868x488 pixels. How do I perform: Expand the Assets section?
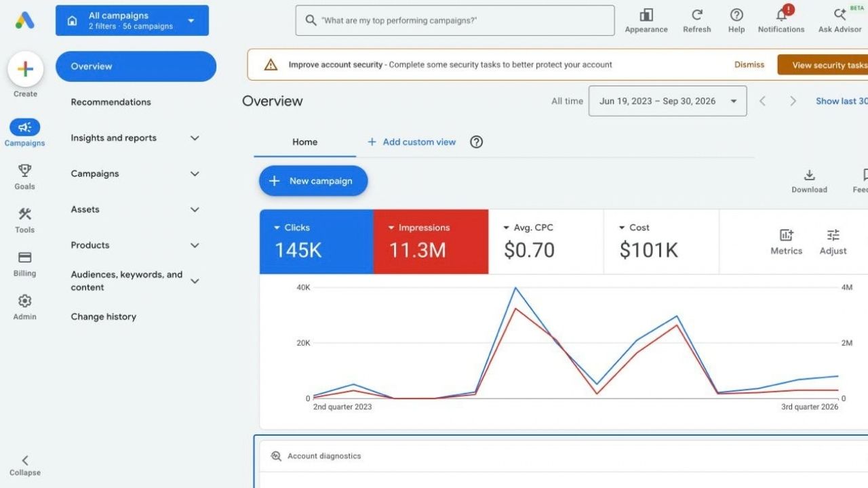[x=136, y=210]
